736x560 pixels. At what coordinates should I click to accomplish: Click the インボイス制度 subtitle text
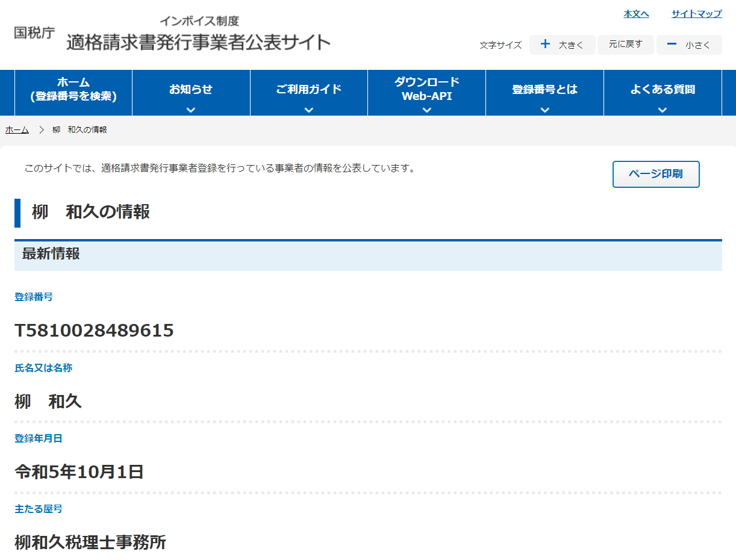coord(199,21)
